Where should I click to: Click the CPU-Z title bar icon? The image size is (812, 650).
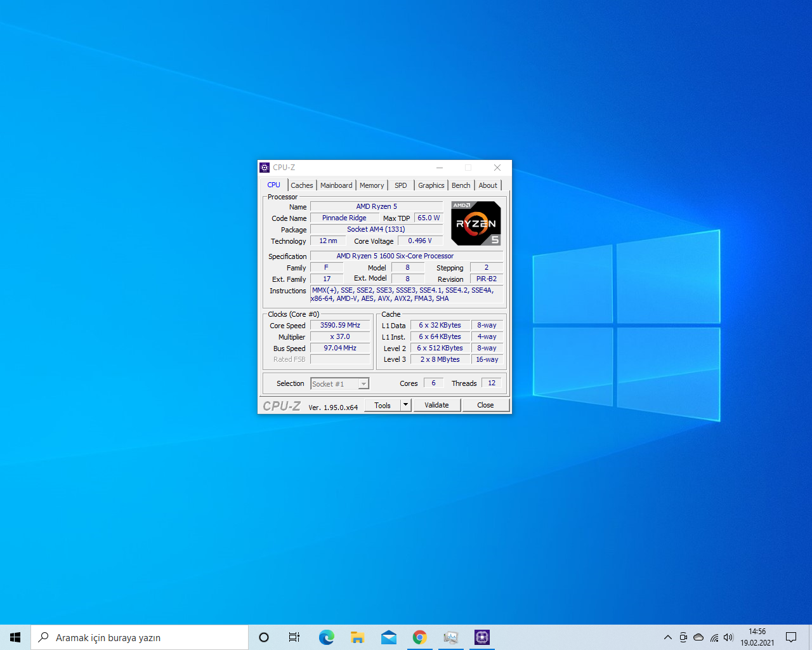(x=265, y=168)
